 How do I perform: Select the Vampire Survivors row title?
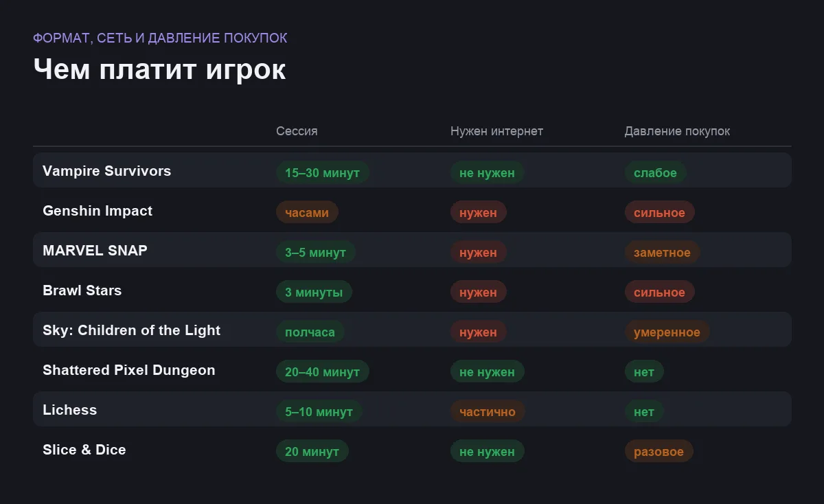pyautogui.click(x=107, y=171)
